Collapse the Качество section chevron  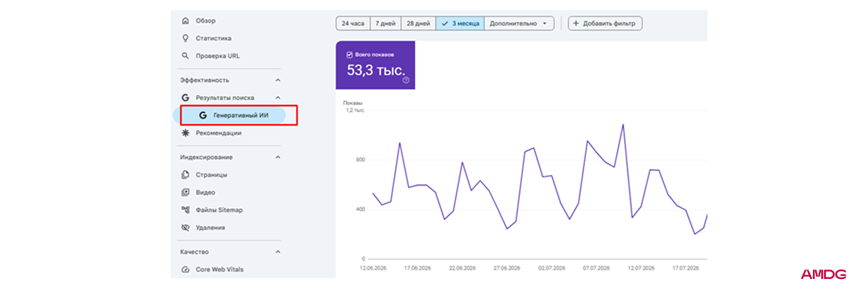(x=278, y=251)
